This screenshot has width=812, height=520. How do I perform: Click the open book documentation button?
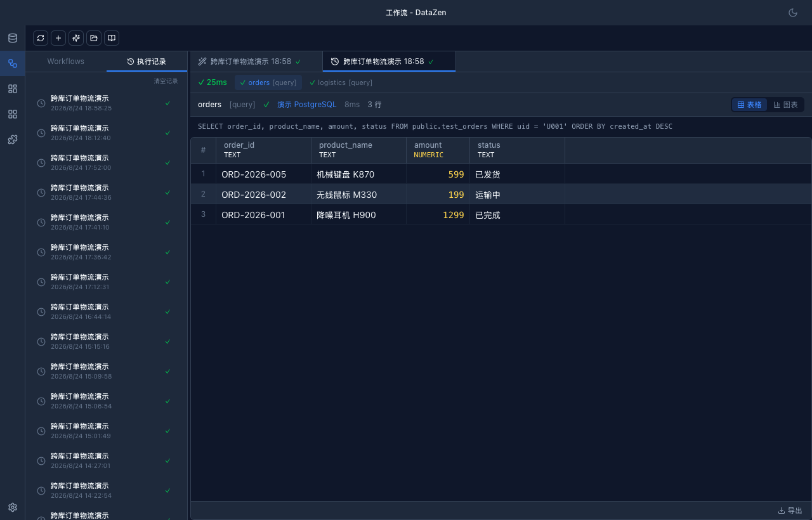coord(112,38)
